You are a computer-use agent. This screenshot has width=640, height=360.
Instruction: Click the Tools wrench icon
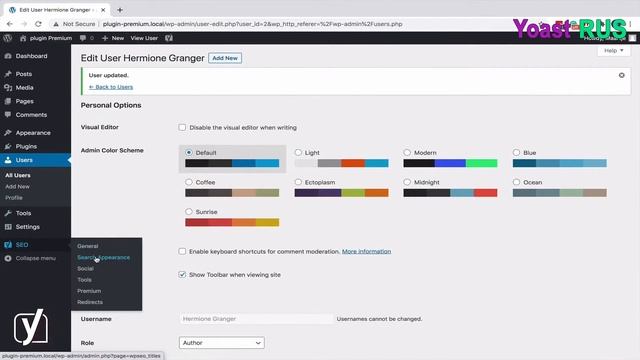coord(8,213)
